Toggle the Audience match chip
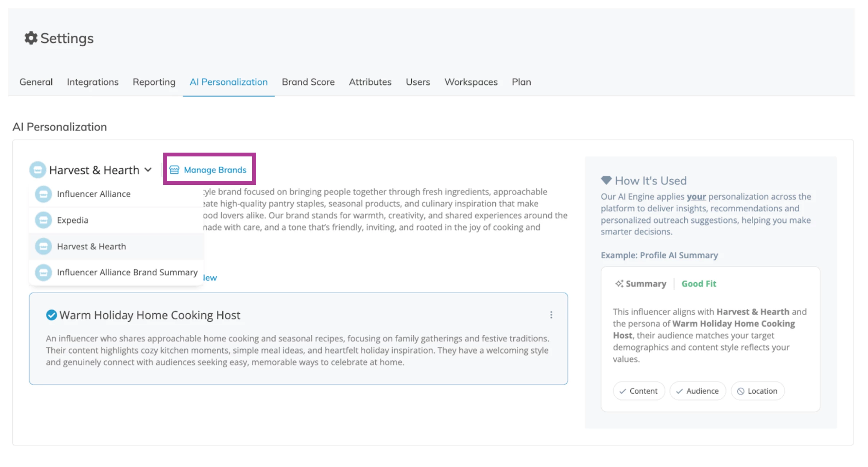This screenshot has height=467, width=868. (697, 391)
